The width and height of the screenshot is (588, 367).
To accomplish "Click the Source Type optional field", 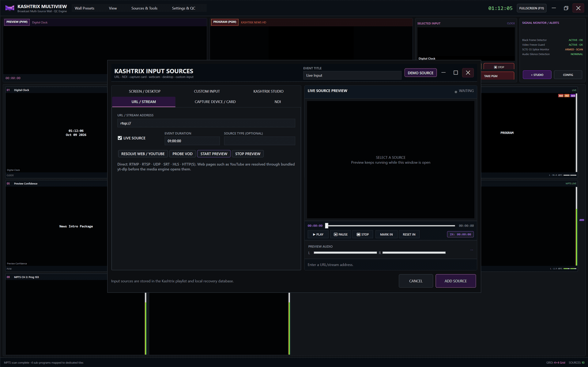I will click(x=259, y=141).
